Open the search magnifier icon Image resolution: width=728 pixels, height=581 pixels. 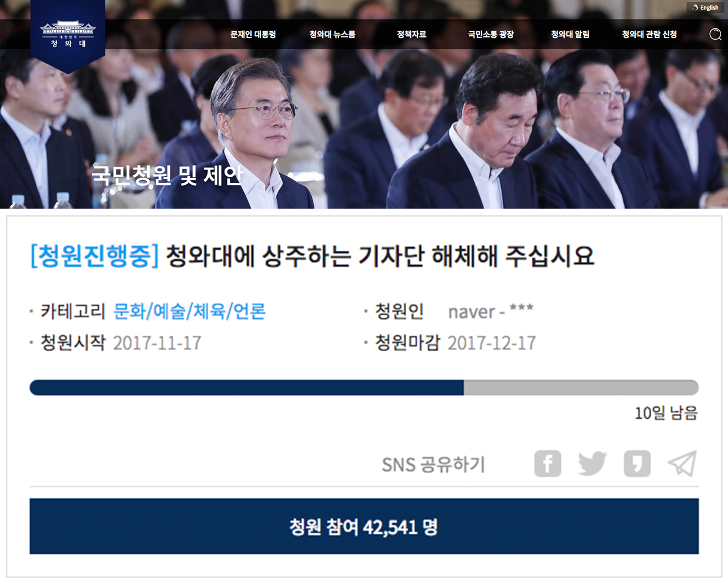pos(715,34)
